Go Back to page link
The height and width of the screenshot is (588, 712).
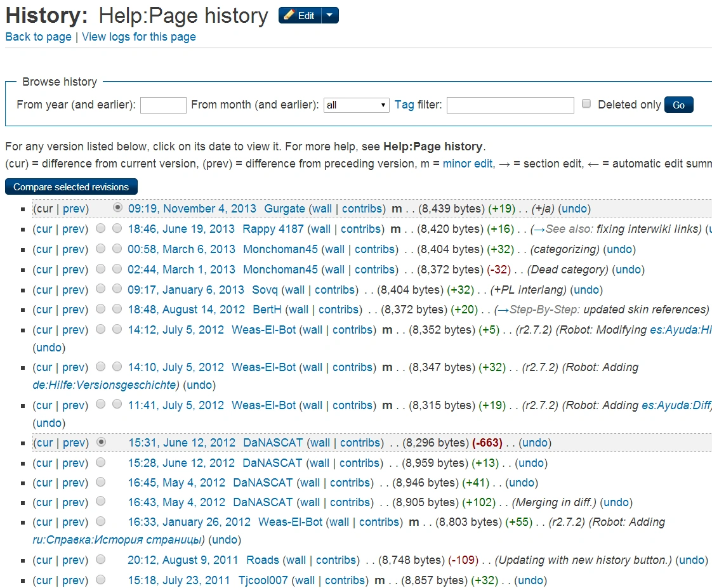(38, 37)
